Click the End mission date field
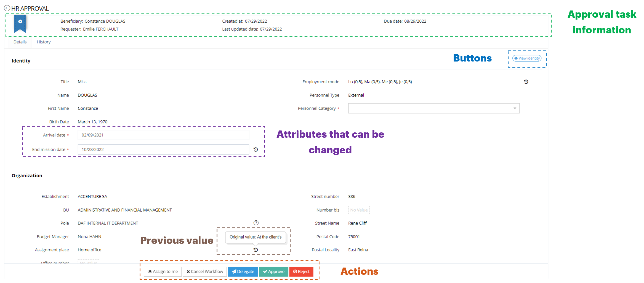644x283 pixels. pyautogui.click(x=163, y=149)
